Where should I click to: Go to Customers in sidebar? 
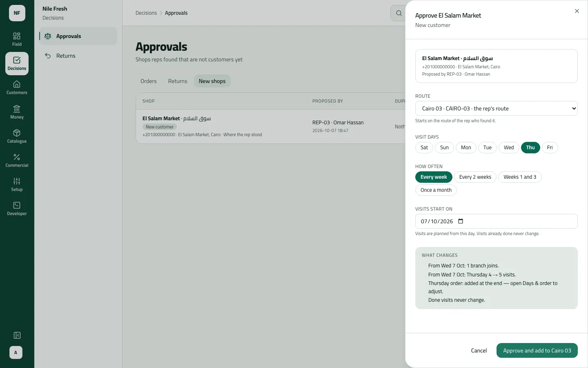(x=17, y=88)
